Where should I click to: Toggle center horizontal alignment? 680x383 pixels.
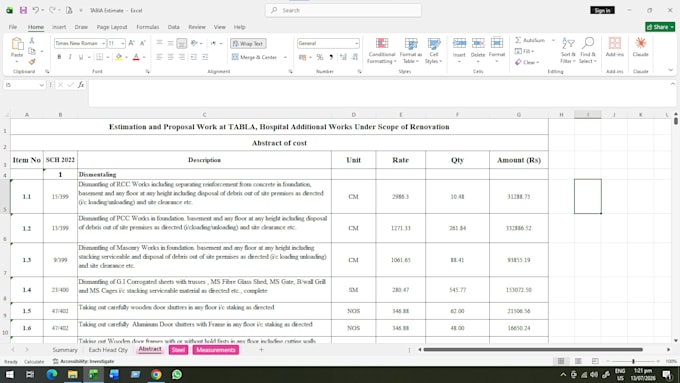point(170,57)
